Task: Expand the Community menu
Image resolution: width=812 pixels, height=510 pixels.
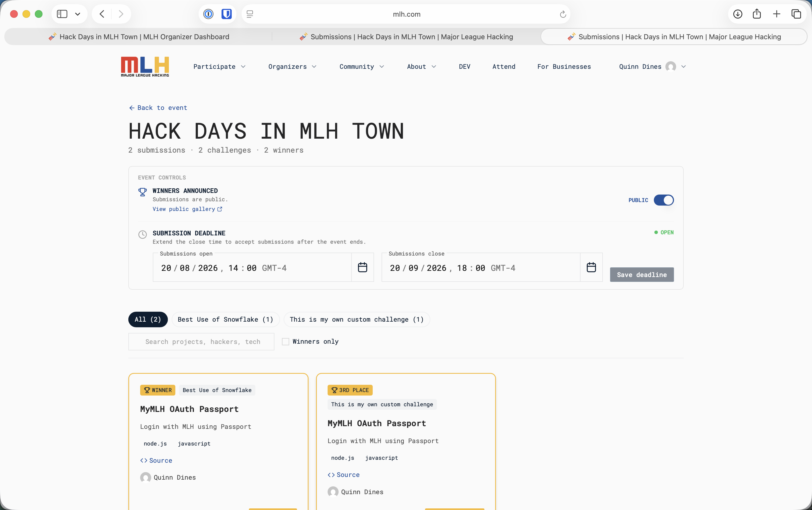Action: [x=362, y=66]
